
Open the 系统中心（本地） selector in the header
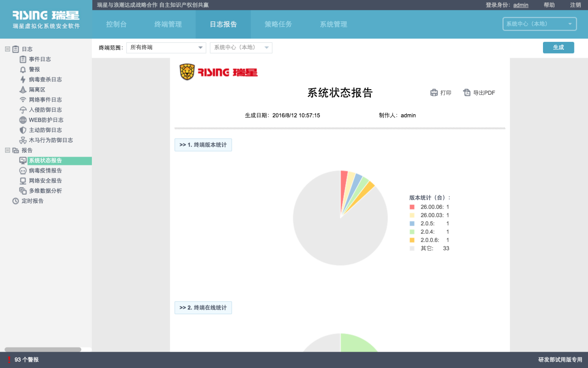point(540,24)
